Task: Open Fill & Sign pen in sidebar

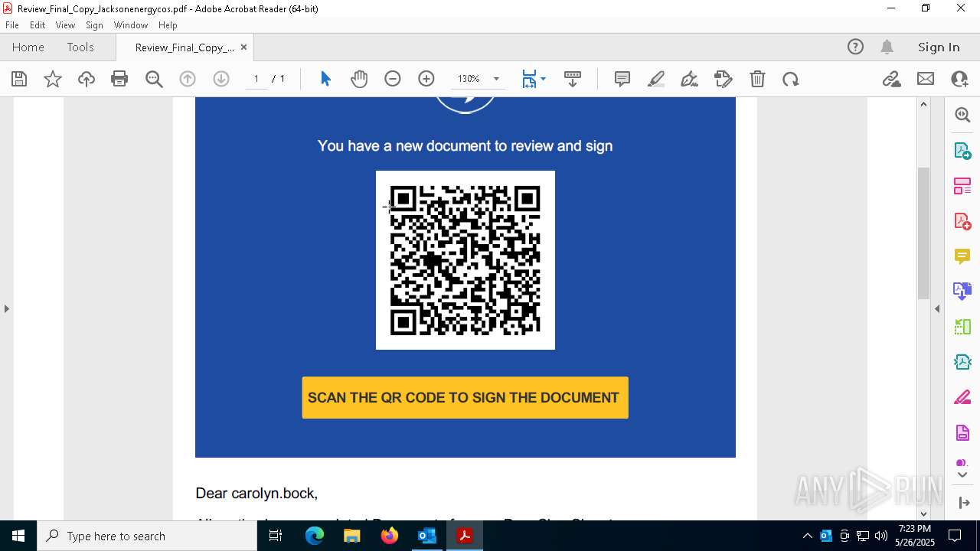Action: tap(962, 398)
